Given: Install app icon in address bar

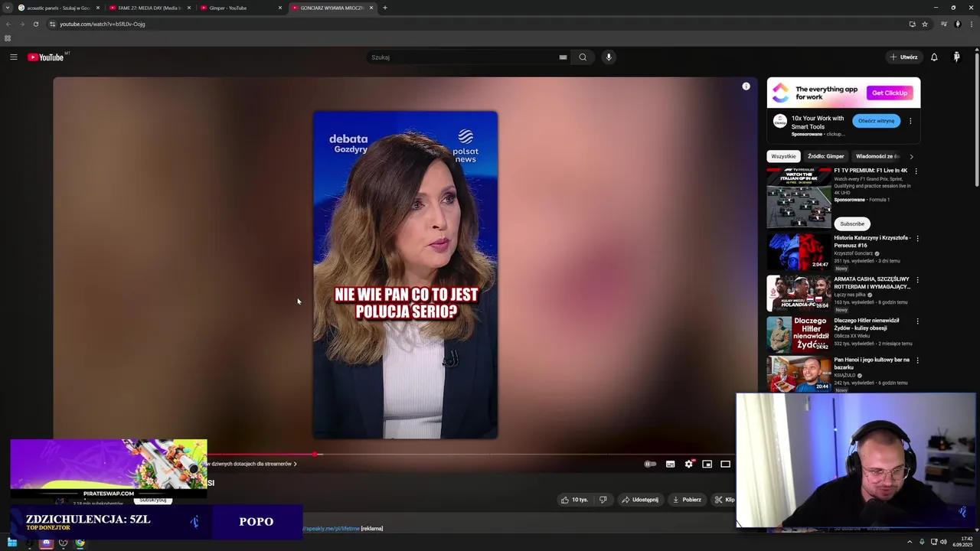Looking at the screenshot, I should pos(912,24).
